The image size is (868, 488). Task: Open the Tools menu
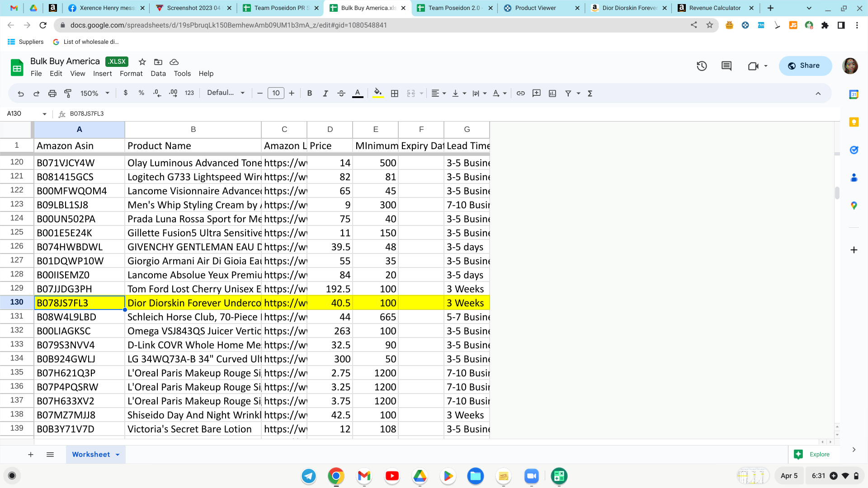182,74
